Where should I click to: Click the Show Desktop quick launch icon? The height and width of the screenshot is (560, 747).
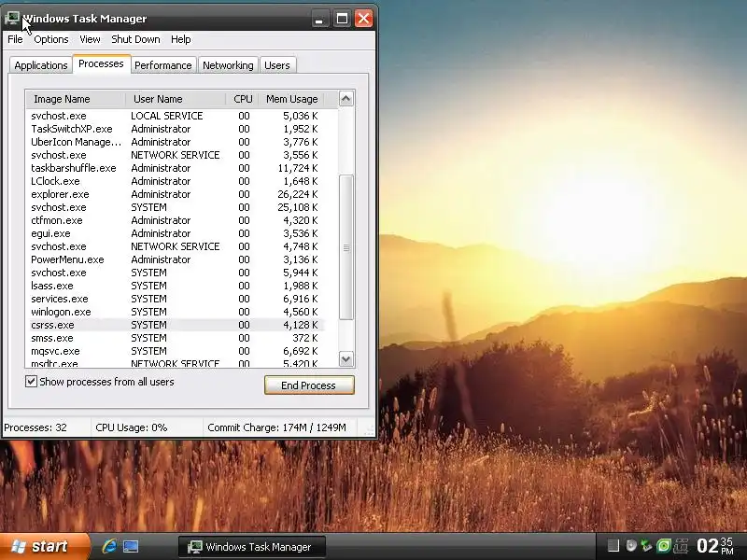pos(131,546)
